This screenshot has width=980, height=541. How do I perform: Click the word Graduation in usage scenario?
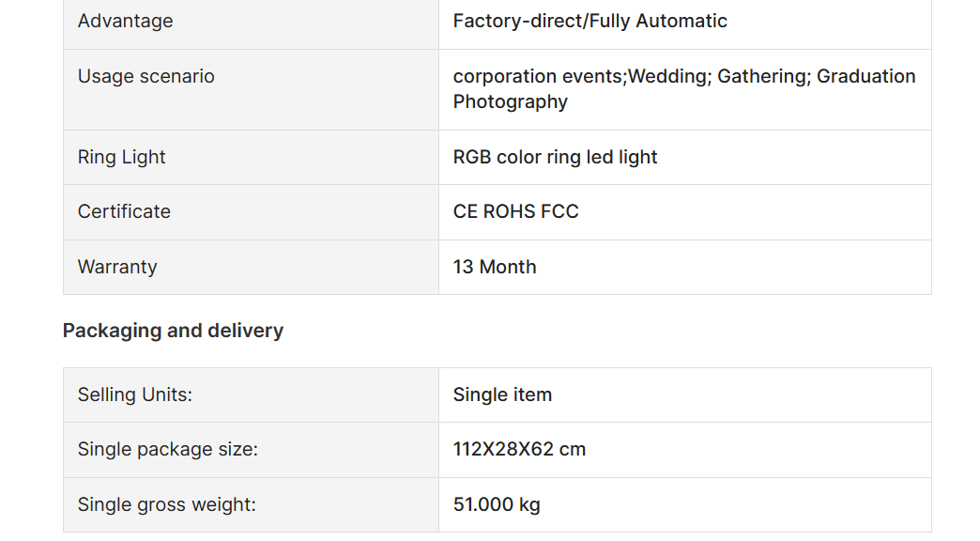pyautogui.click(x=866, y=76)
